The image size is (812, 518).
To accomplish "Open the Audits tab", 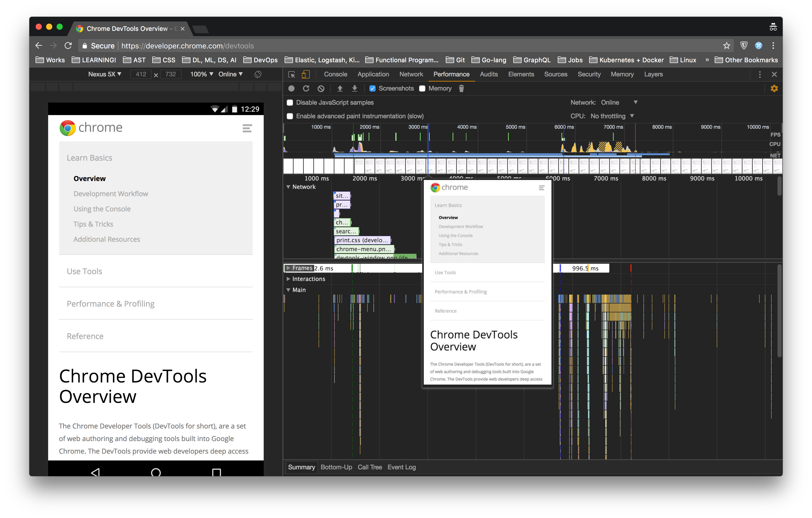I will 489,74.
